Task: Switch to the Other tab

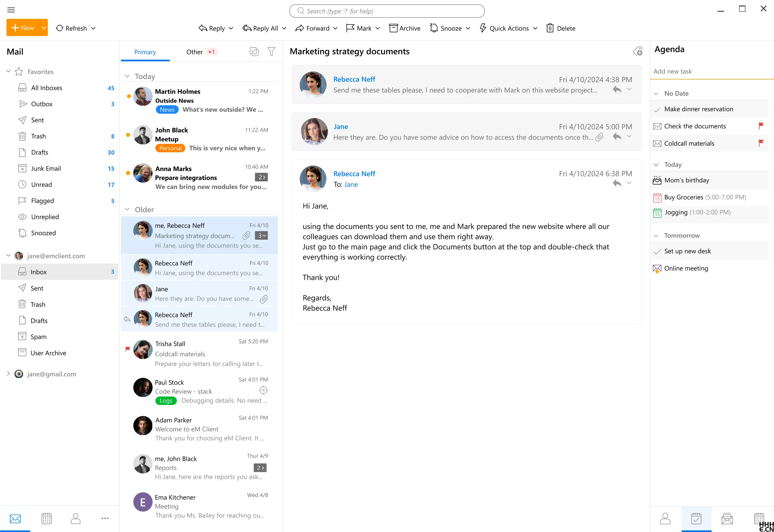Action: pyautogui.click(x=195, y=52)
